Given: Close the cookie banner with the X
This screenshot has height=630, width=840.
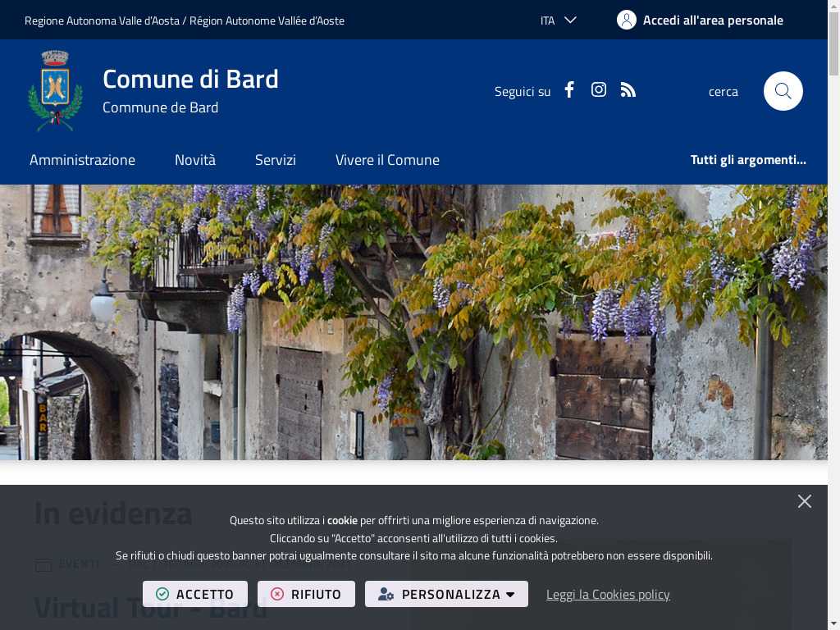Looking at the screenshot, I should pyautogui.click(x=804, y=501).
